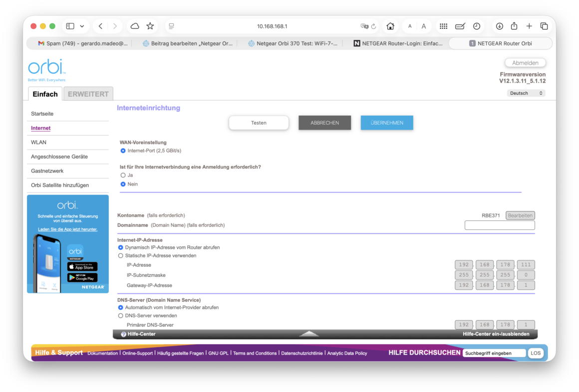Click the Google Play badge in orbi ad

[82, 278]
